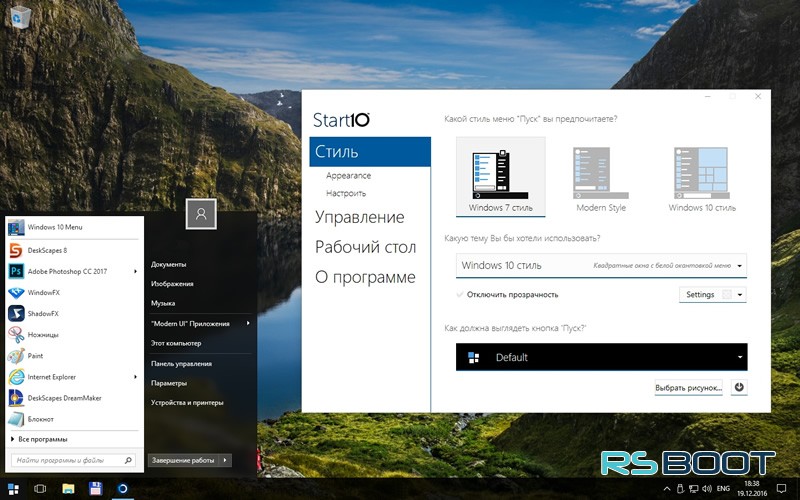
Task: Open Панель управления link
Action: pos(181,364)
